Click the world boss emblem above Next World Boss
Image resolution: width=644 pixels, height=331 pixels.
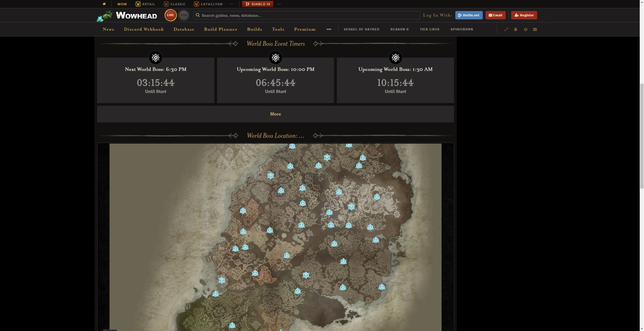click(155, 58)
